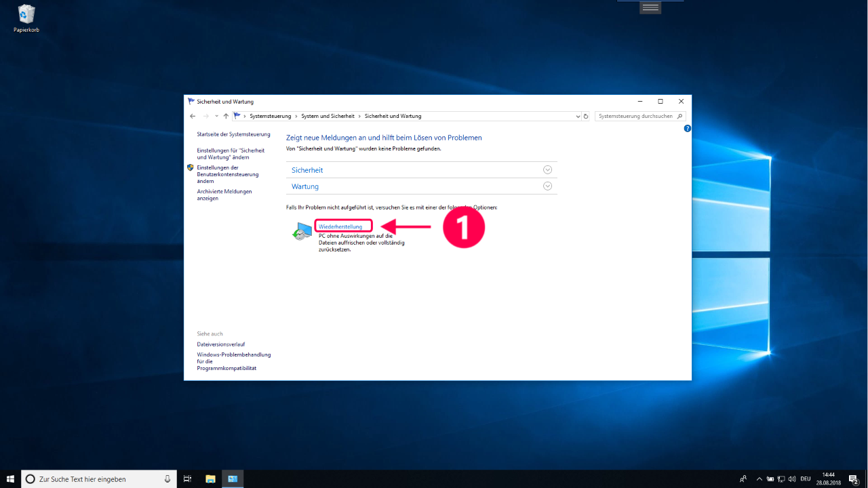Click Sicherheit und Wartung breadcrumb
Image resolution: width=868 pixels, height=488 pixels.
point(393,116)
